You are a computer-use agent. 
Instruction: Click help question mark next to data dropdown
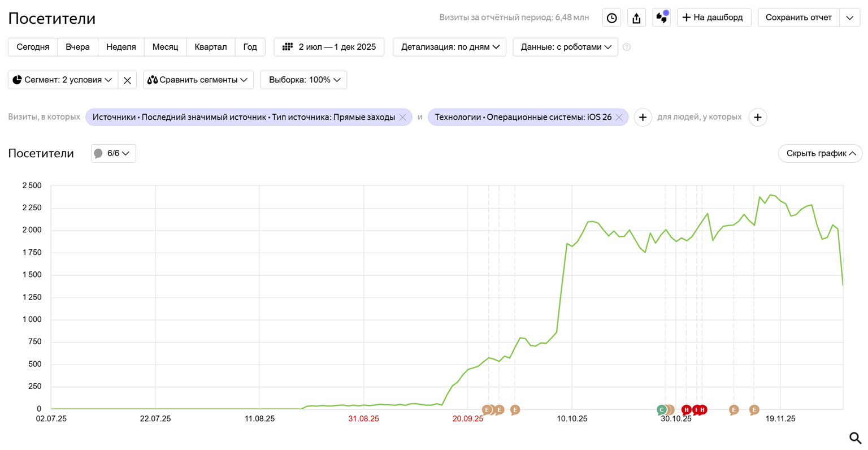tap(627, 47)
